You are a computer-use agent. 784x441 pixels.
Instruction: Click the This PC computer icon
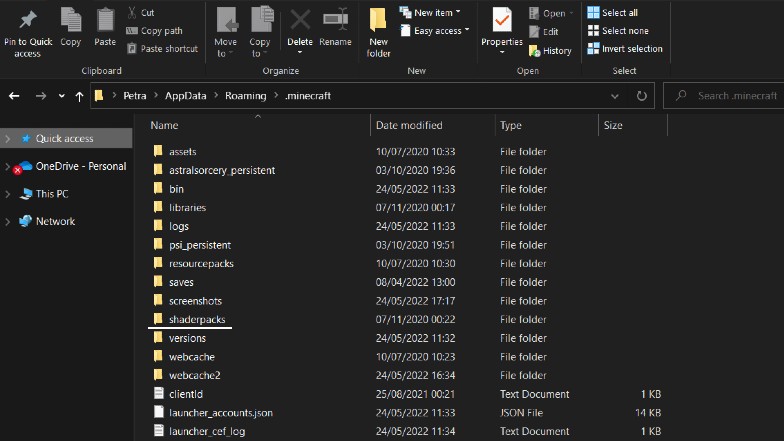(26, 194)
